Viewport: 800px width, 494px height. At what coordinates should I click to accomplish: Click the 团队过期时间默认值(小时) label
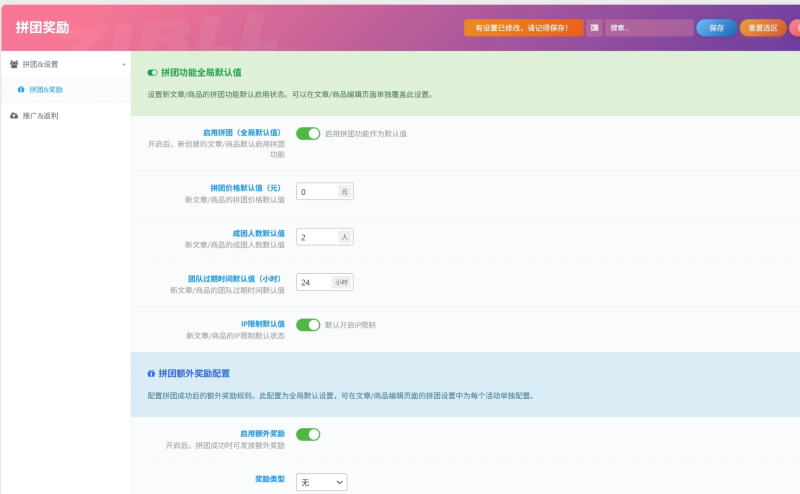[x=234, y=279]
